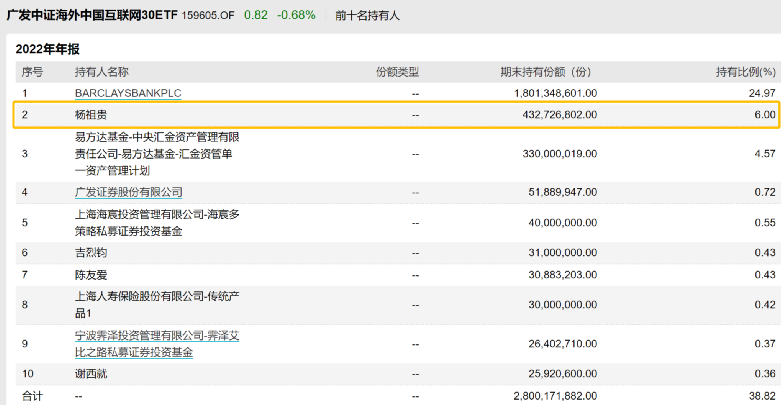Click share amount 330,000,019.00
The image size is (781, 405).
click(x=559, y=154)
